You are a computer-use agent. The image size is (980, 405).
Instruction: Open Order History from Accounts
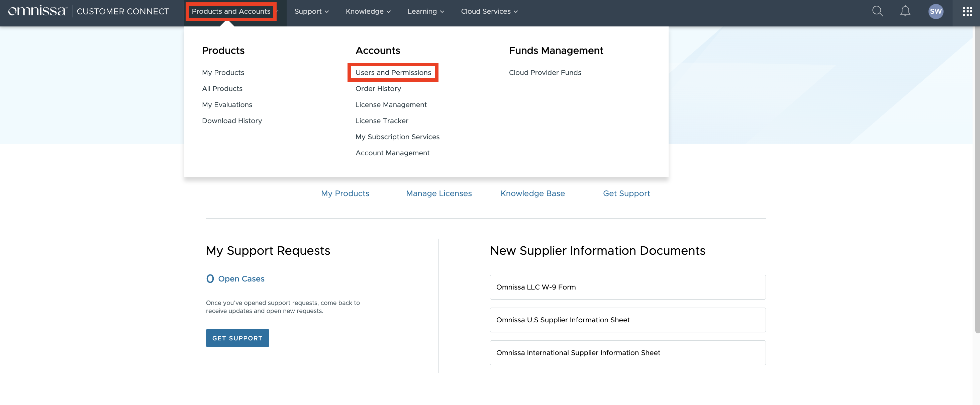click(x=378, y=89)
